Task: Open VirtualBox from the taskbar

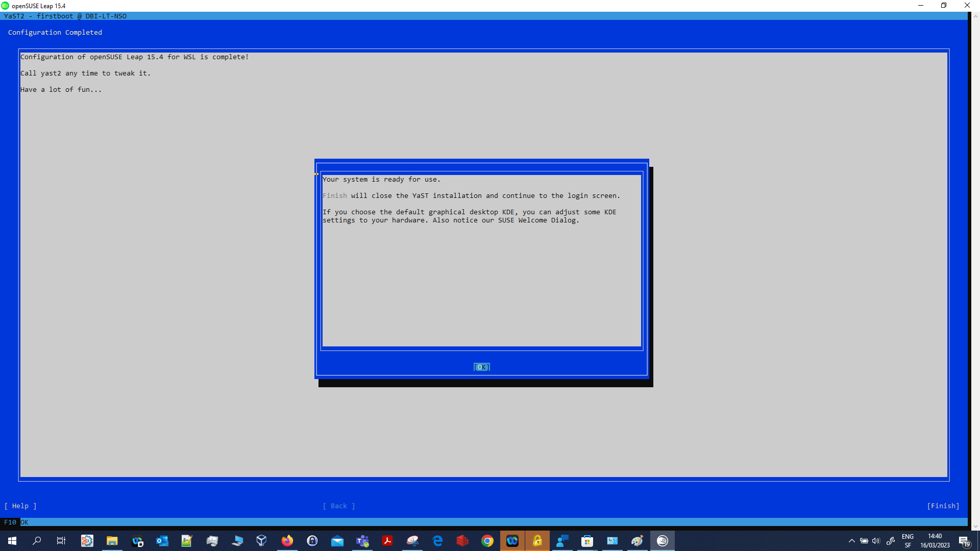Action: point(262,541)
